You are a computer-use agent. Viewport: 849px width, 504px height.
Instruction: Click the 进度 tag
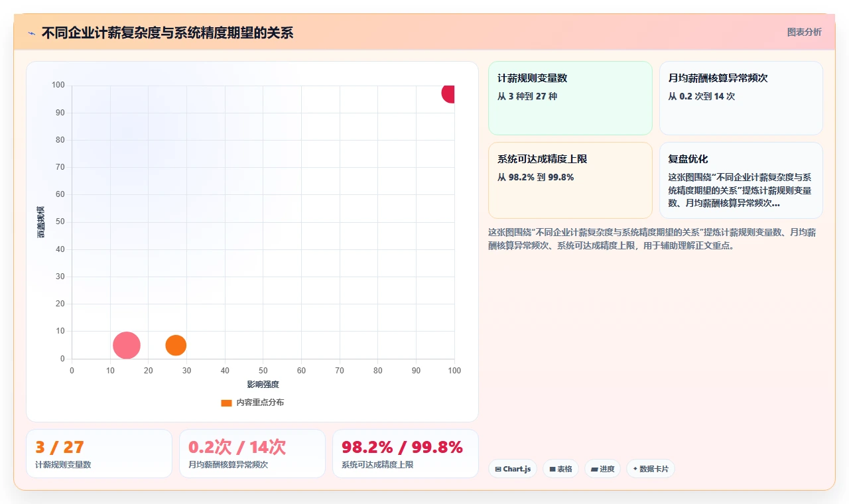click(x=602, y=469)
